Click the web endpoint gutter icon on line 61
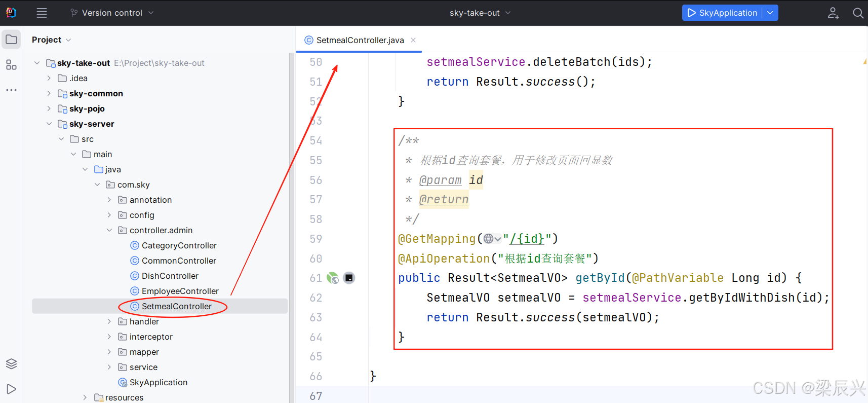 click(333, 278)
